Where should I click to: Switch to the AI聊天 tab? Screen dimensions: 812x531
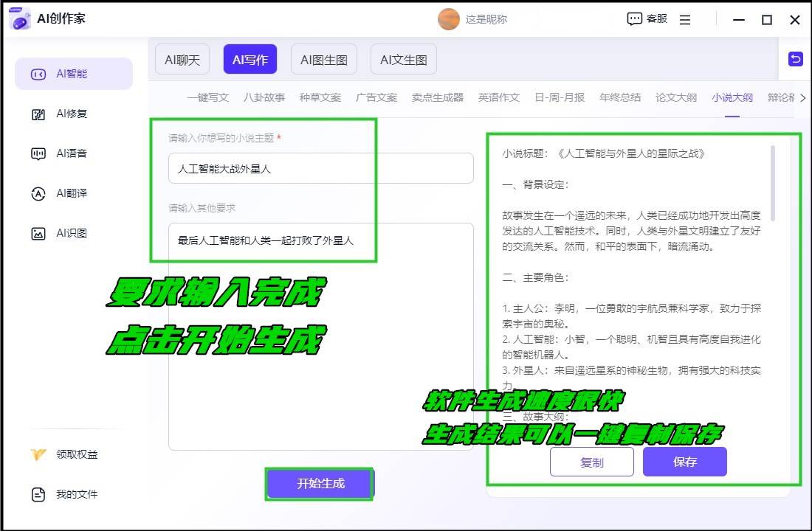(182, 59)
